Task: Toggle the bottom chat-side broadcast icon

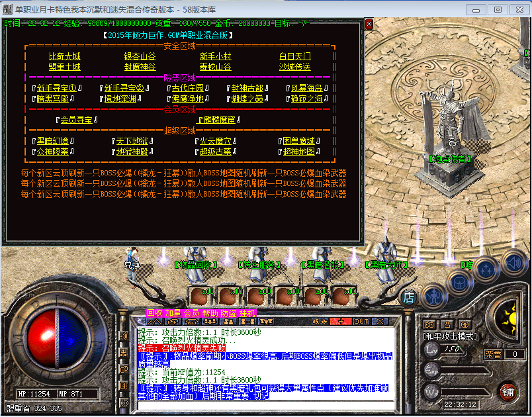Action: tap(124, 402)
